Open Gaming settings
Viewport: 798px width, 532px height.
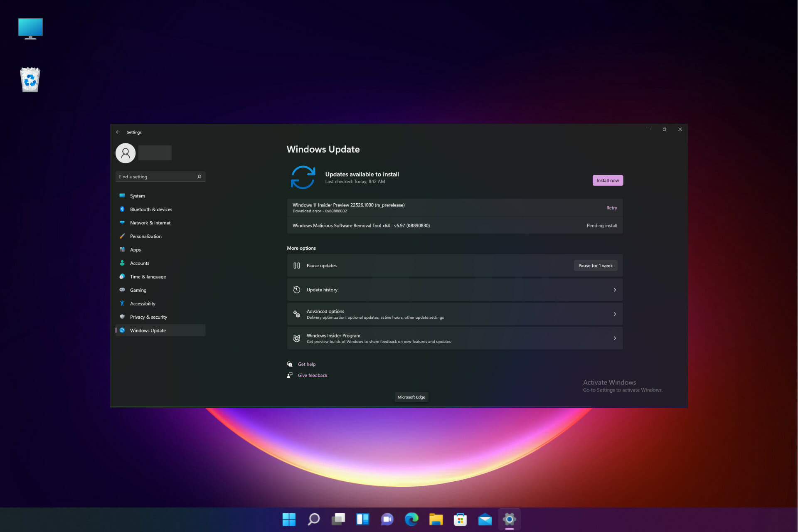160,290
